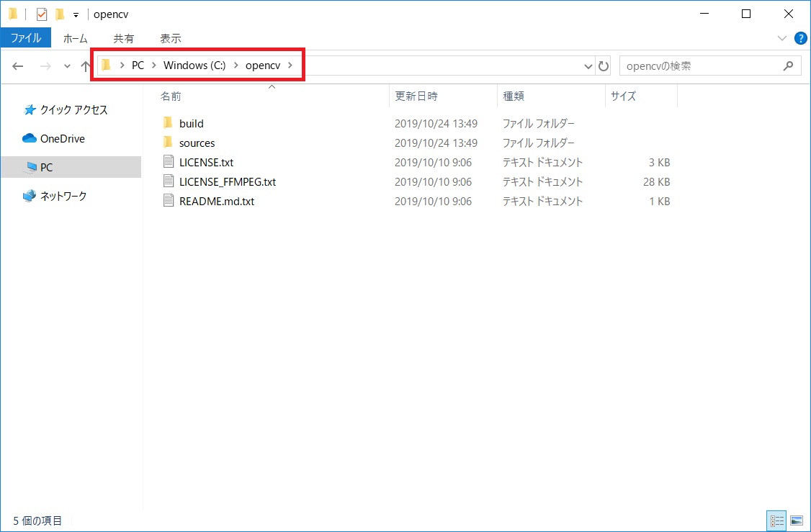
Task: Switch to large icons view in status bar
Action: 796,520
